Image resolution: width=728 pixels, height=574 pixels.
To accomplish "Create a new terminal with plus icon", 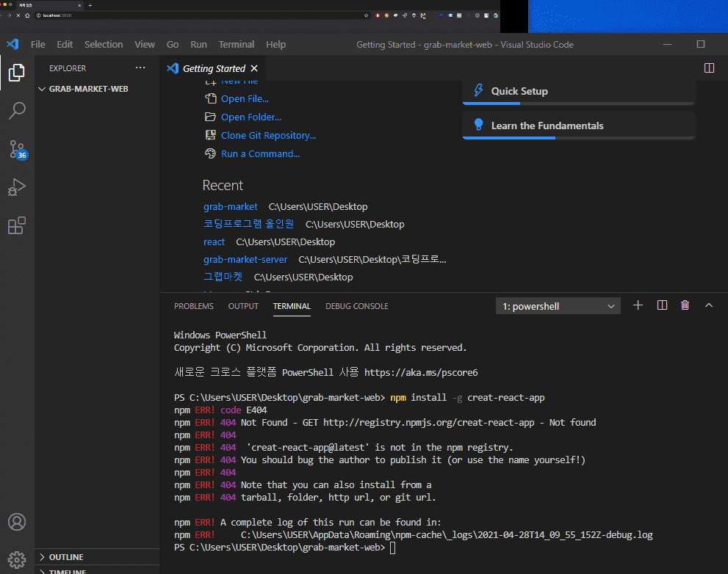I will point(638,305).
